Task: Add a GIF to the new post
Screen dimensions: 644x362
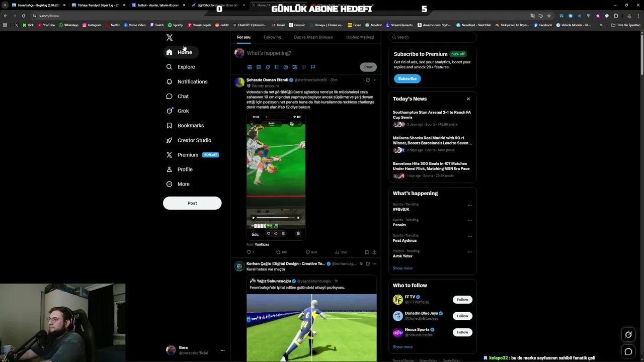Action: [x=259, y=67]
